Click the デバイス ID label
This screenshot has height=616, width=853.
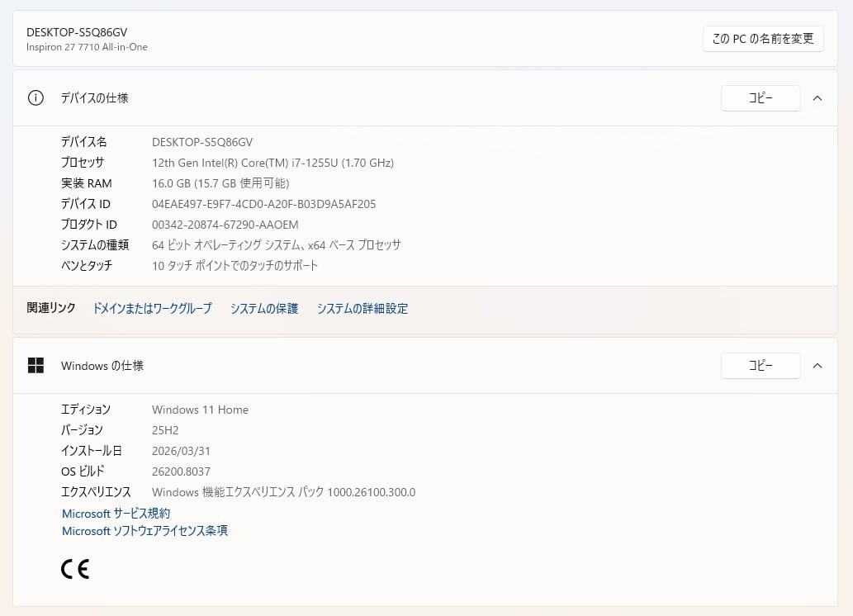click(85, 204)
